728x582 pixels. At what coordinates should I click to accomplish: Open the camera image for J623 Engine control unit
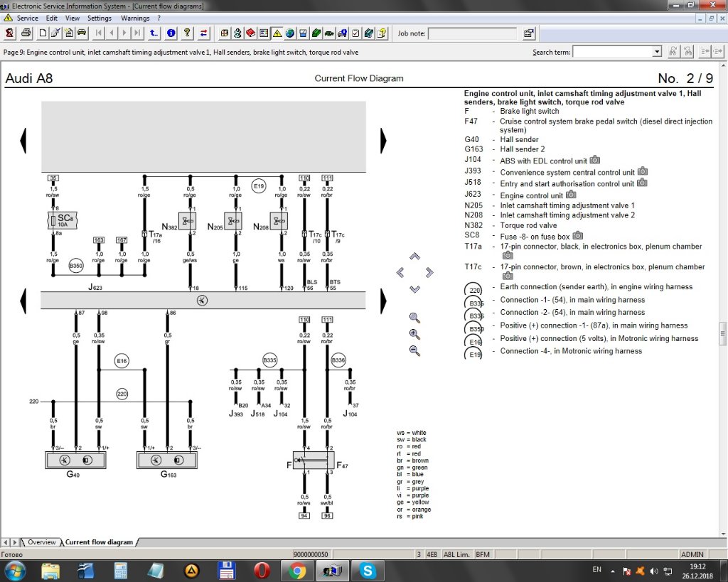point(571,195)
